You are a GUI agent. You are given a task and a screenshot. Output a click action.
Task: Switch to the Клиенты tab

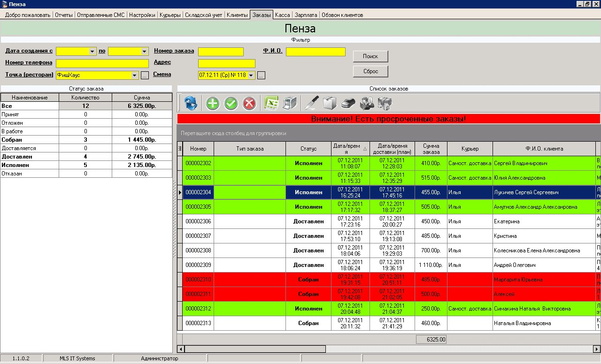coord(237,15)
